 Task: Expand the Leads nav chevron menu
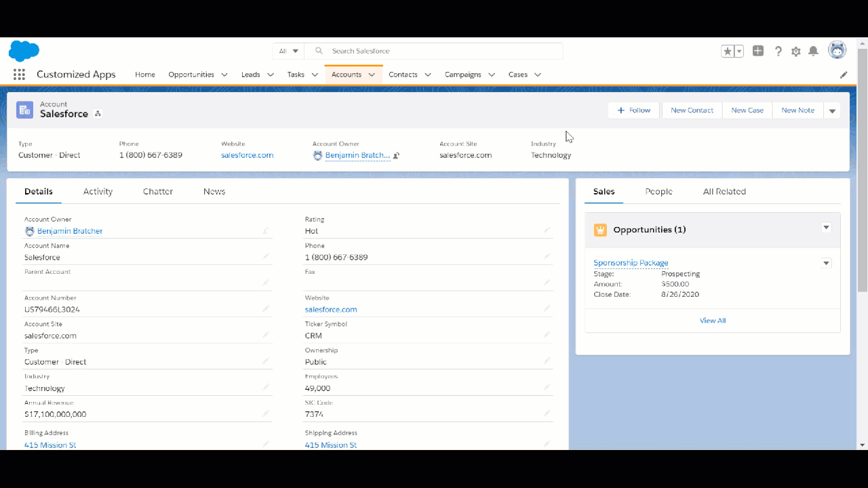pos(271,75)
